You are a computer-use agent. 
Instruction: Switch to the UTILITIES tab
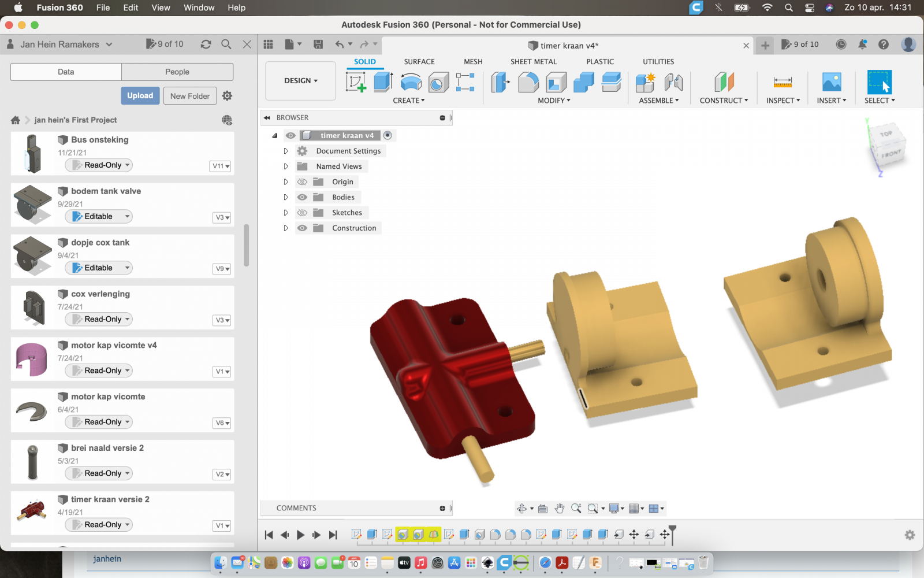click(658, 62)
